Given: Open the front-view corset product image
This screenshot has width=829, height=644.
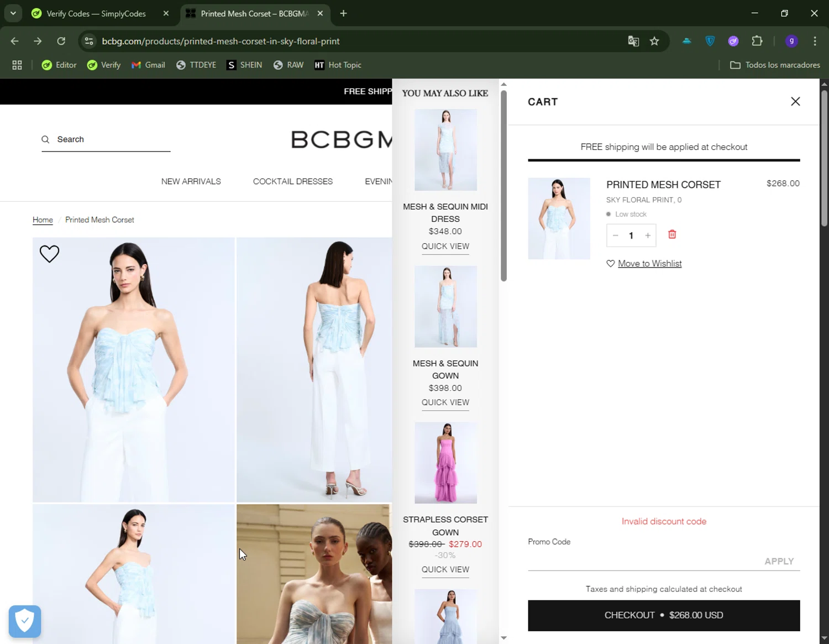Looking at the screenshot, I should (134, 369).
